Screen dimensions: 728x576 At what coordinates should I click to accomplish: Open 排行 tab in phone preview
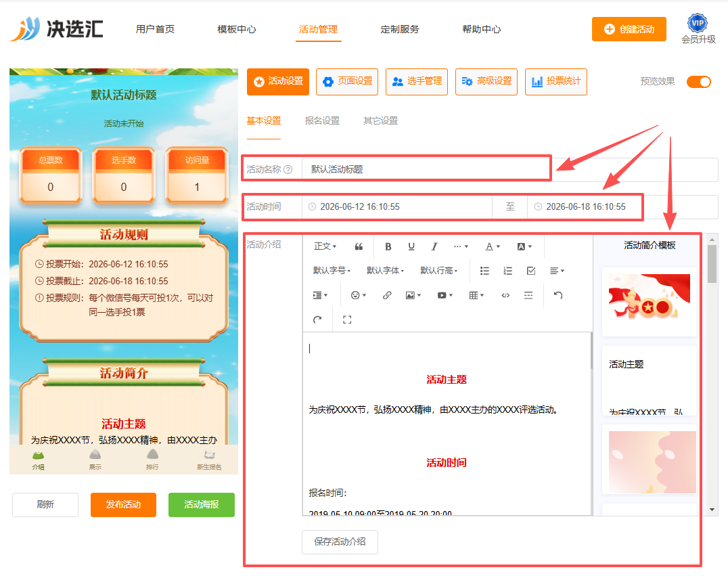[x=152, y=460]
